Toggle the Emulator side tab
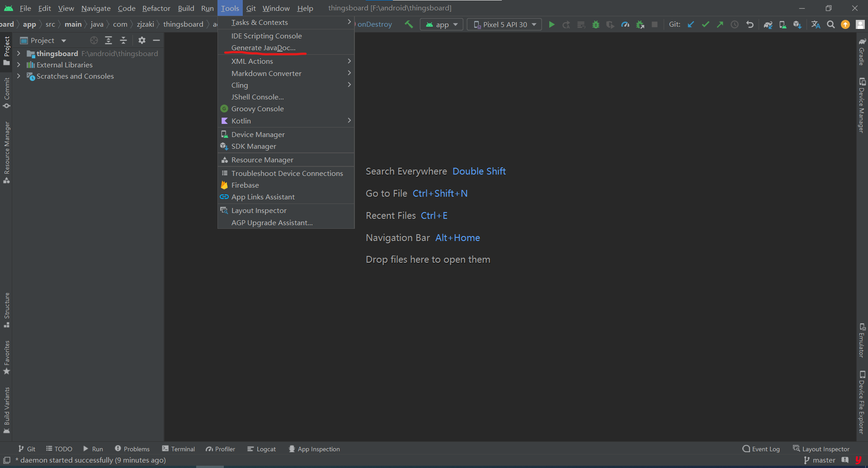The image size is (868, 468). coord(862,340)
